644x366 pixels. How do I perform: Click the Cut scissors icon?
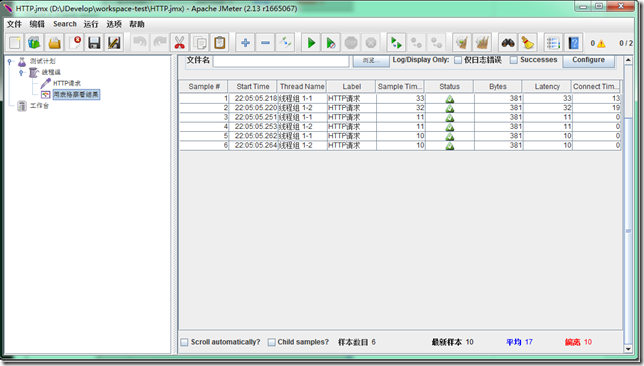pos(179,43)
